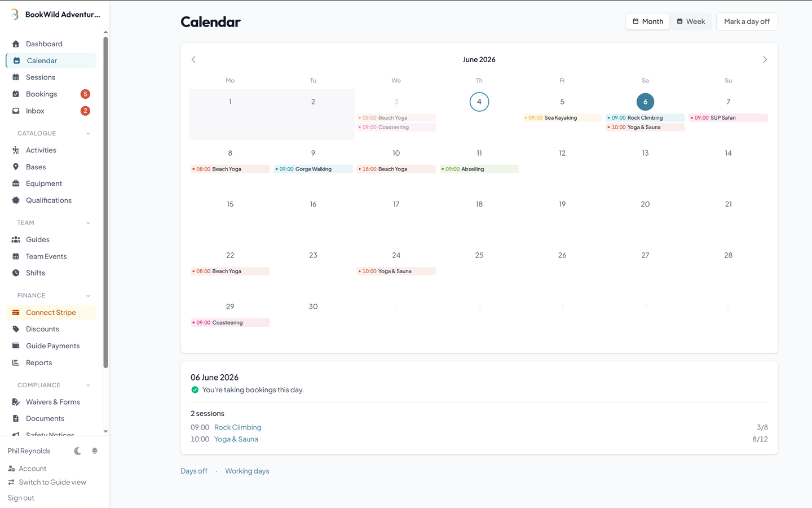Image resolution: width=812 pixels, height=508 pixels.
Task: Click the Equipment toolbox icon
Action: tap(16, 183)
